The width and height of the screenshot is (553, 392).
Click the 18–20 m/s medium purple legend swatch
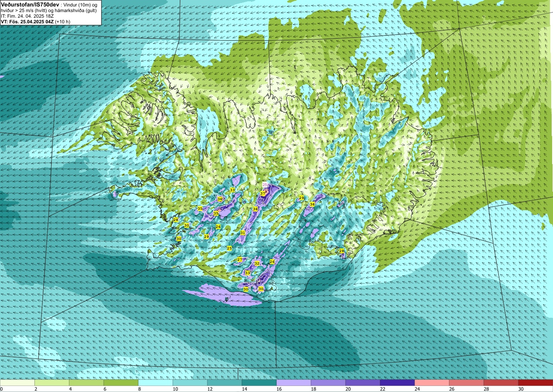click(x=328, y=383)
